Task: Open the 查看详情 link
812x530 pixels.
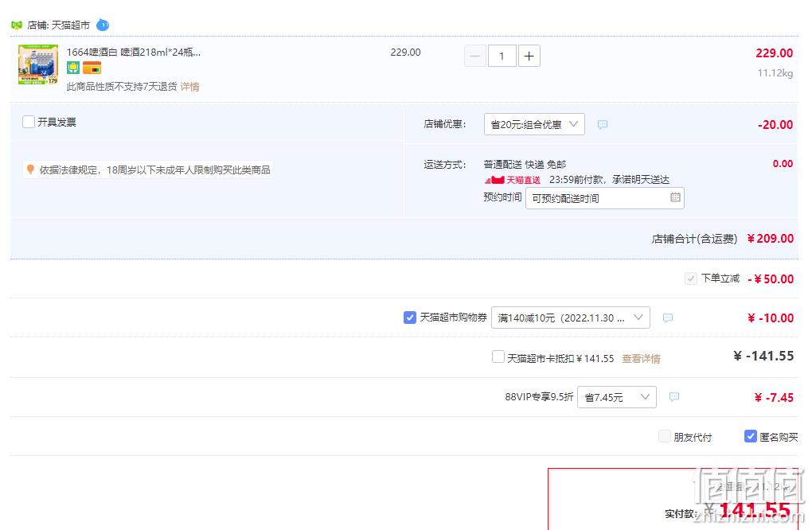Action: click(641, 359)
